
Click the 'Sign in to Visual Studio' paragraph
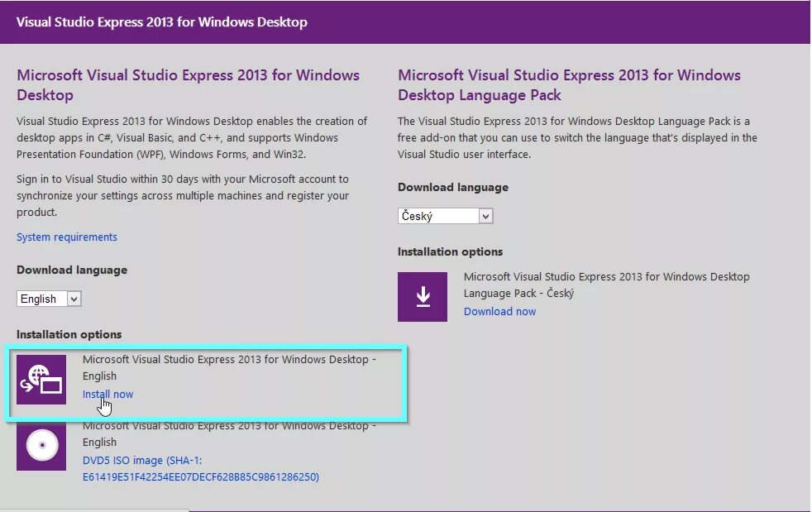click(183, 195)
